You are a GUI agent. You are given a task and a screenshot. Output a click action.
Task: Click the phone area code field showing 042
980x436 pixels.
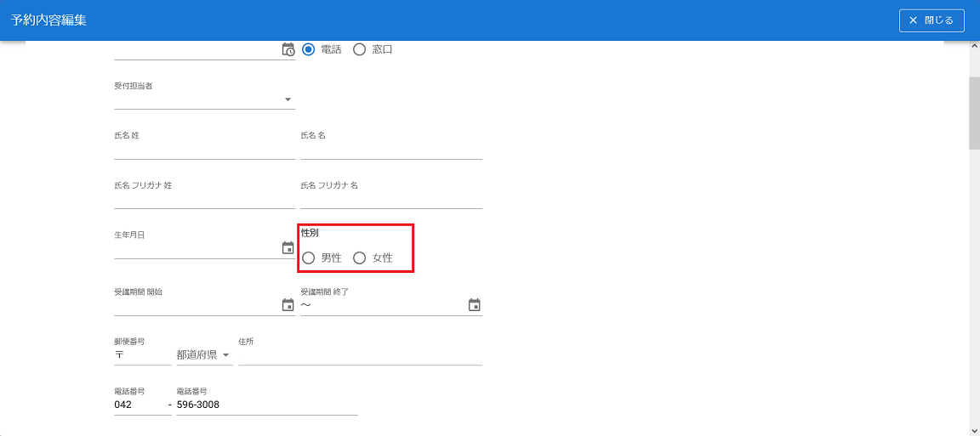pyautogui.click(x=141, y=405)
